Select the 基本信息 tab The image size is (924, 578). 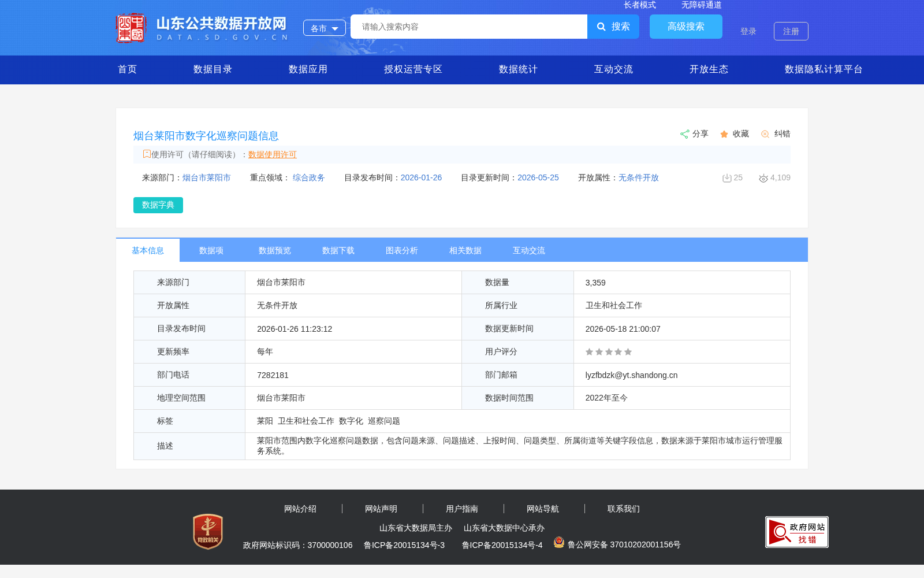(x=148, y=250)
